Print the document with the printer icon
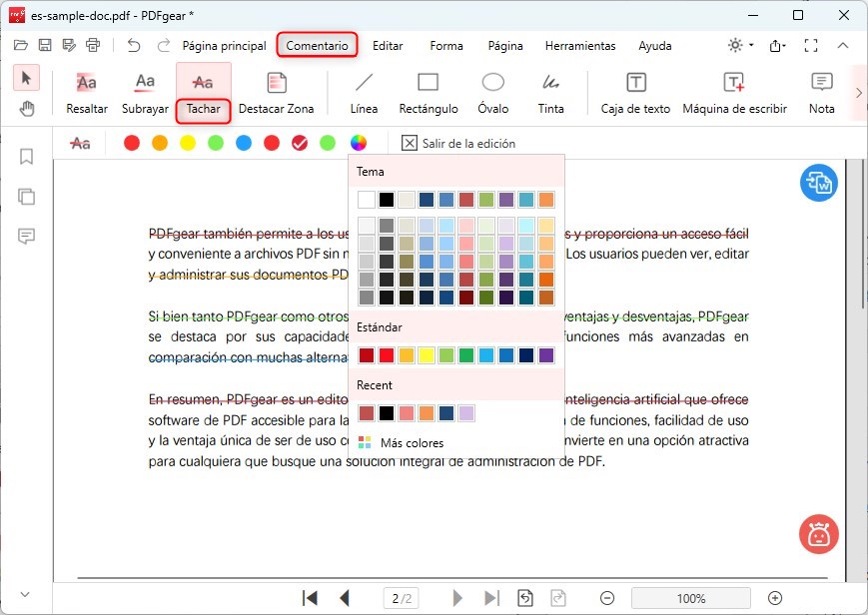The width and height of the screenshot is (868, 615). (x=93, y=45)
